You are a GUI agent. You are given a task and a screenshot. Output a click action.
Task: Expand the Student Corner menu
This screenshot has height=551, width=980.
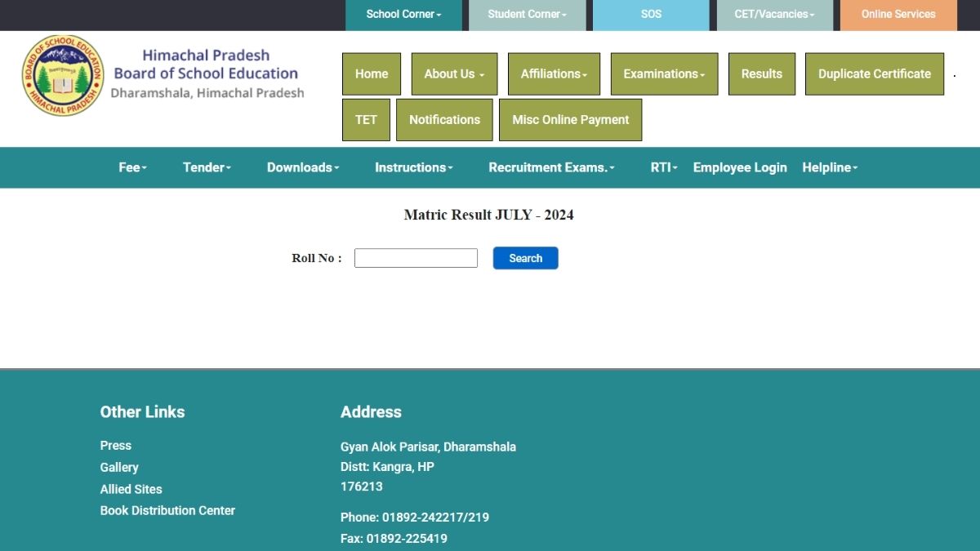[x=527, y=14]
